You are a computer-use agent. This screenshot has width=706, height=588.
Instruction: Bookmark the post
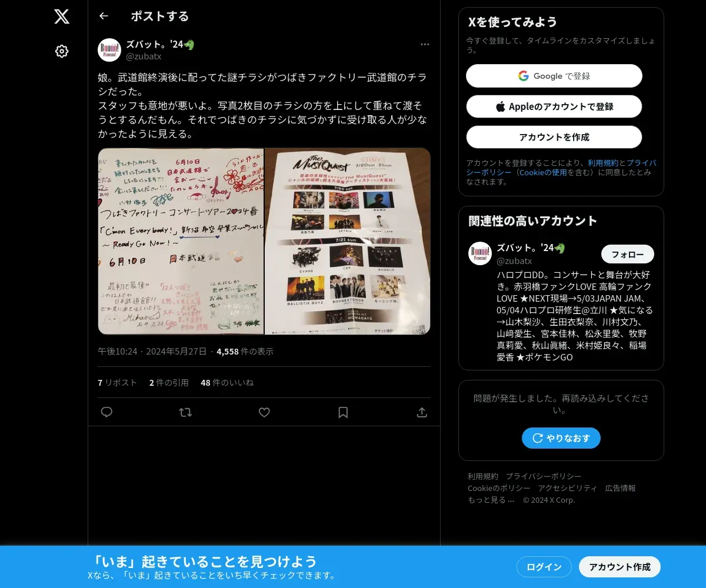(x=343, y=412)
